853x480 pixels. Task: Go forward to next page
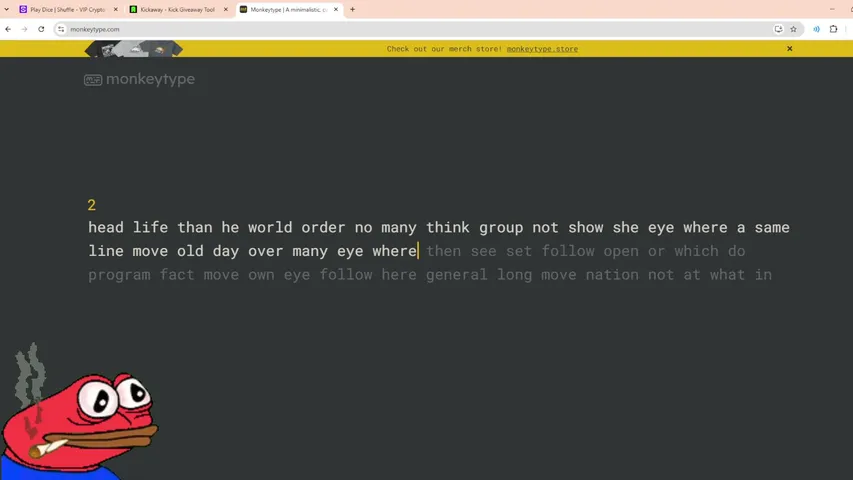click(x=24, y=29)
